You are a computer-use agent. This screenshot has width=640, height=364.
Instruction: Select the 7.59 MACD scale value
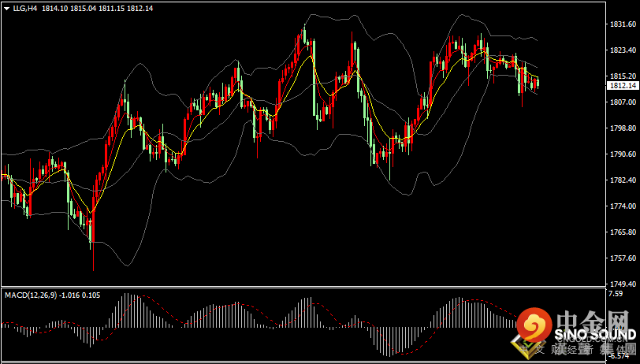(616, 293)
